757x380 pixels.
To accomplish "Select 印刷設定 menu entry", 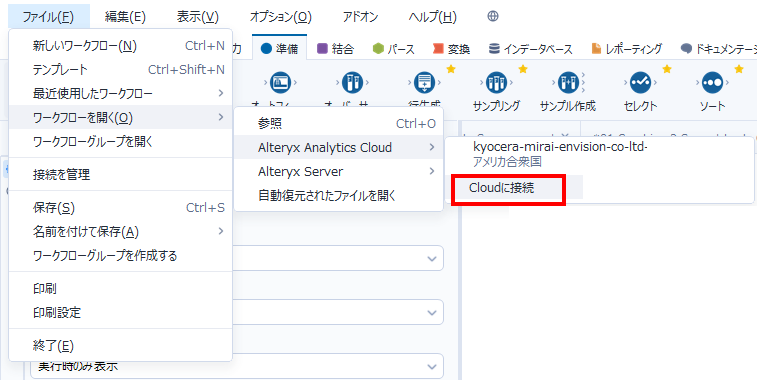I will pos(121,312).
